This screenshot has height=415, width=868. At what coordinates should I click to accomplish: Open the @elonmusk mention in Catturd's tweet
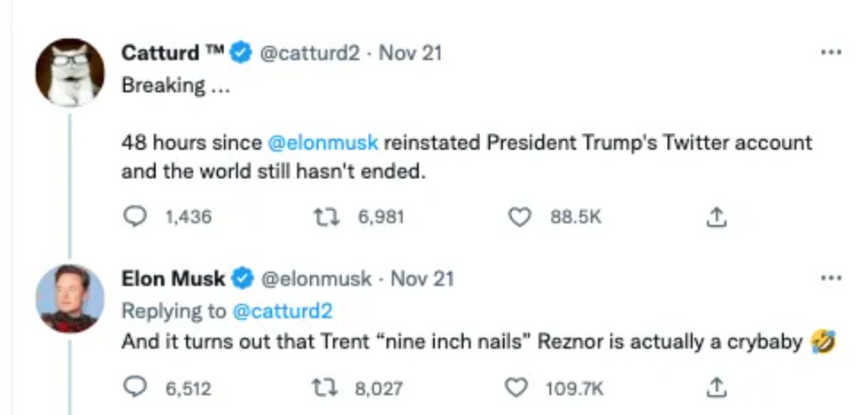[x=322, y=142]
